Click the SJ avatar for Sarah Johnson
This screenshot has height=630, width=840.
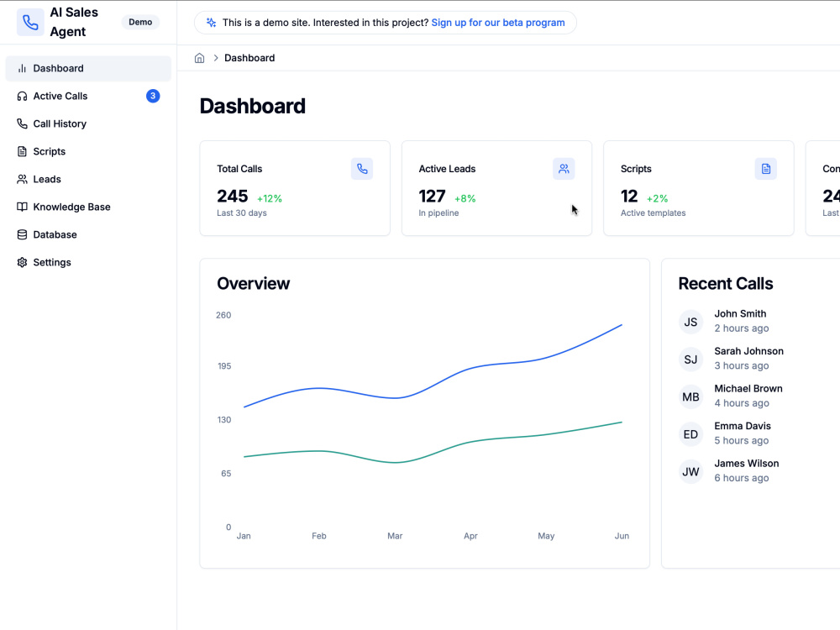point(690,359)
